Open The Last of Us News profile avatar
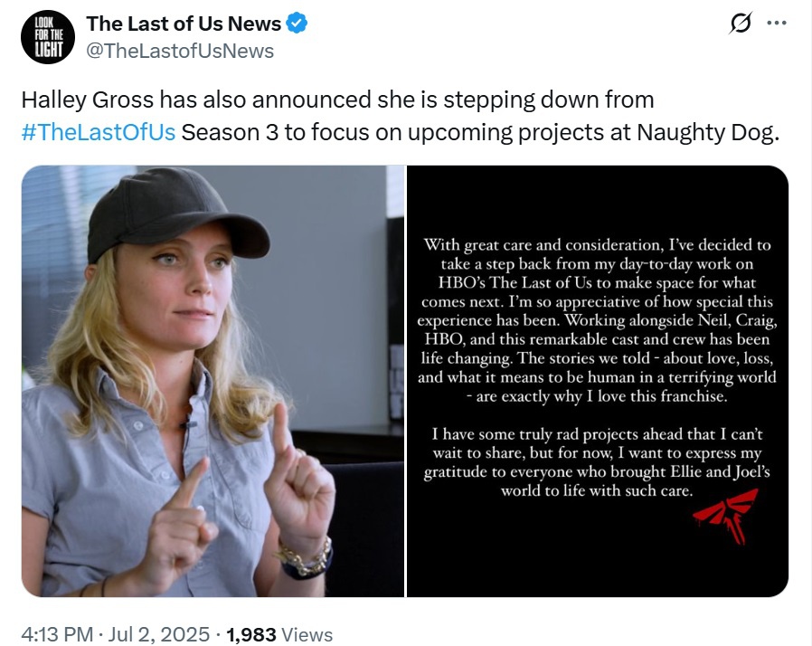This screenshot has height=646, width=812. click(x=48, y=37)
